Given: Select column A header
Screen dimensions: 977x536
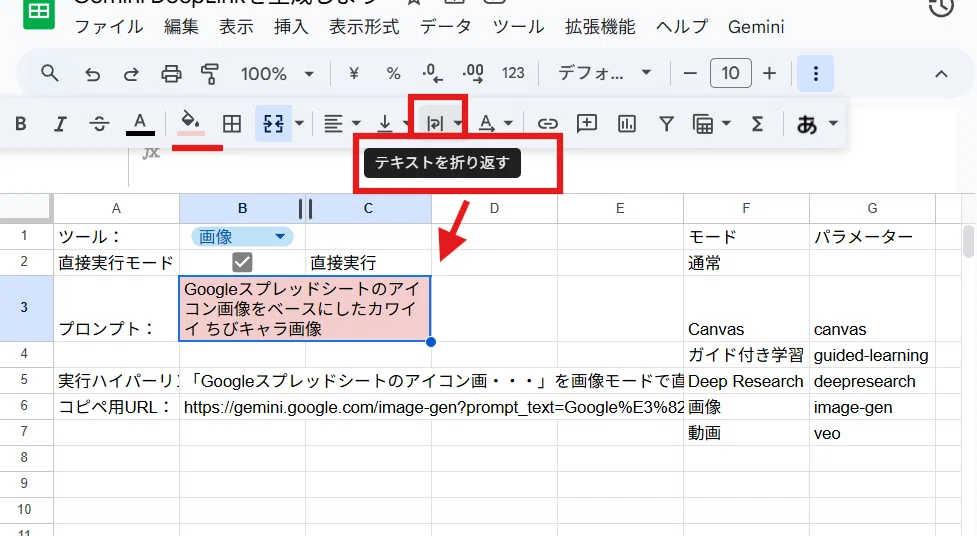Looking at the screenshot, I should [x=117, y=209].
